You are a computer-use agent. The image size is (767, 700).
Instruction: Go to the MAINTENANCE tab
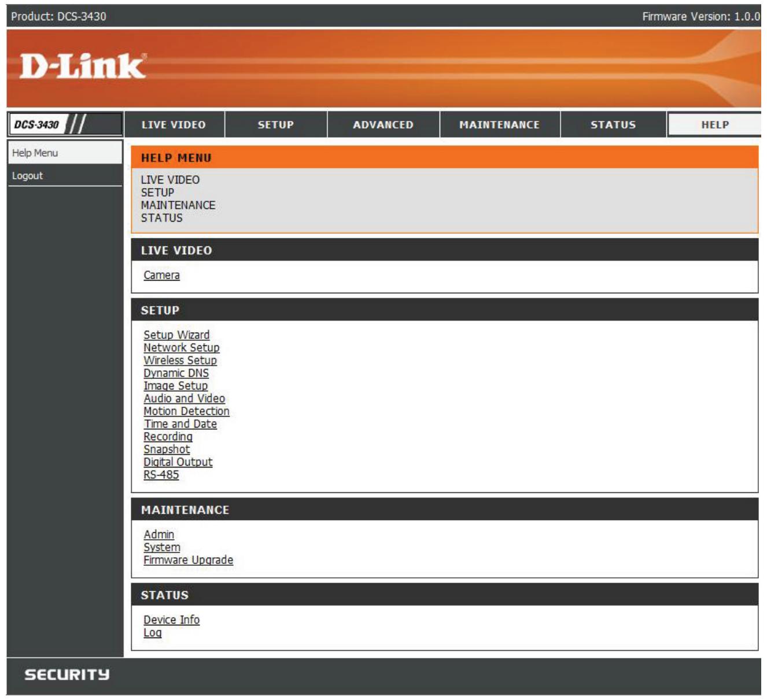click(x=500, y=124)
